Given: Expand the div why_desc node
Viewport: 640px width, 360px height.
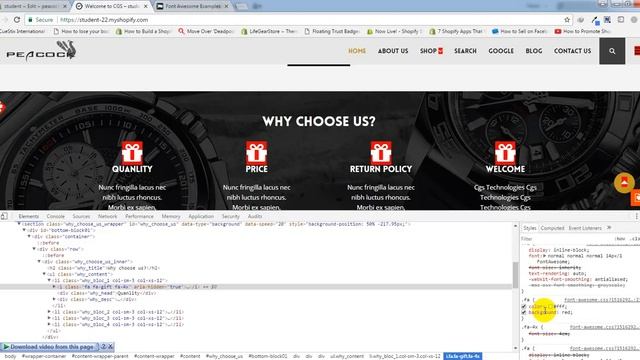Looking at the screenshot, I should pos(54,299).
